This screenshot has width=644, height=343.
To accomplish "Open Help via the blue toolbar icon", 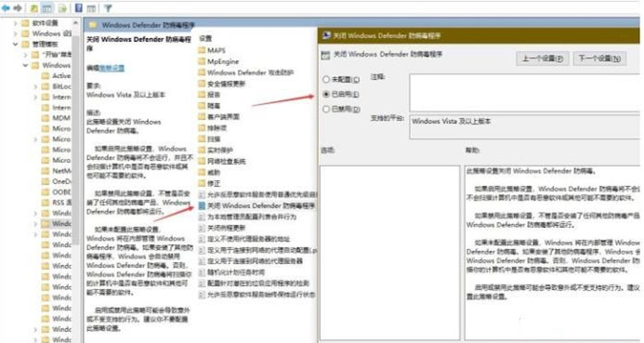I will (78, 7).
